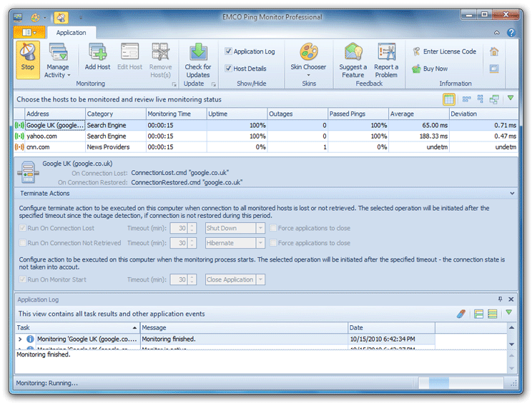Sort by the Category column header
Viewport: 532px width, 403px height.
pos(115,114)
